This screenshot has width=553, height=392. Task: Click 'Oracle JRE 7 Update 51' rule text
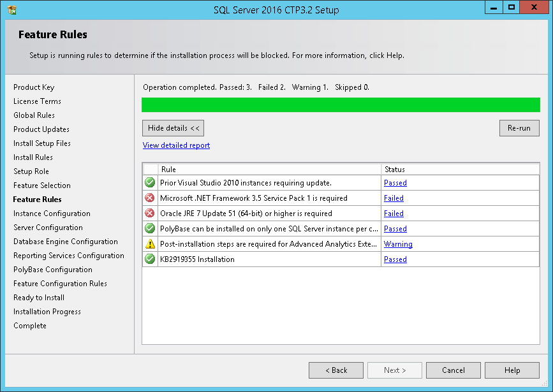(246, 214)
